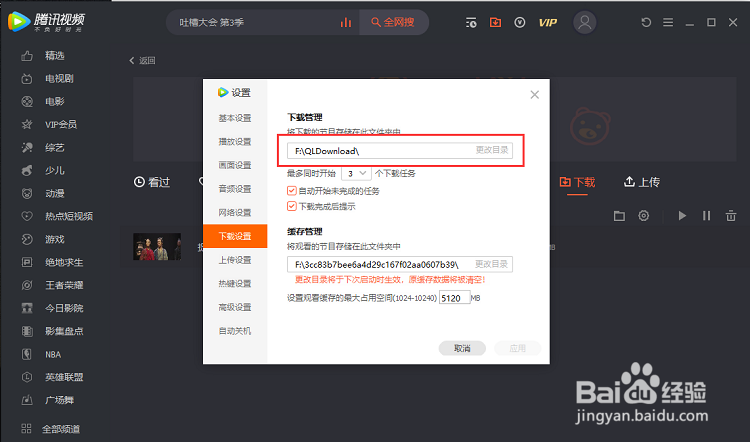Open the VIP icon in top bar

(548, 22)
